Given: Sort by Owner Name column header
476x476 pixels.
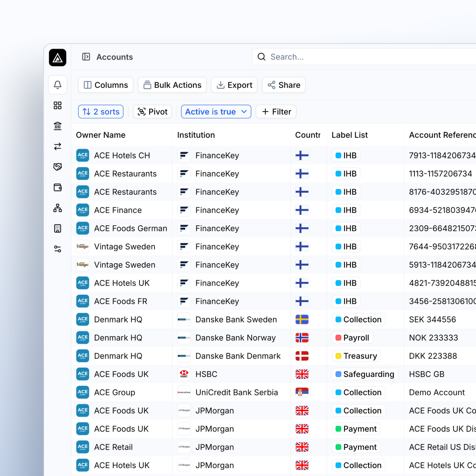Looking at the screenshot, I should 101,135.
